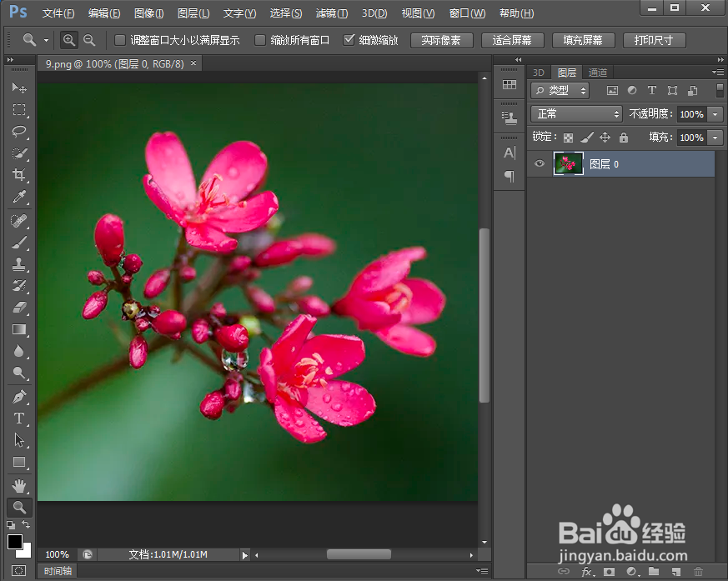Select the Eraser tool
This screenshot has width=728, height=581.
point(19,308)
